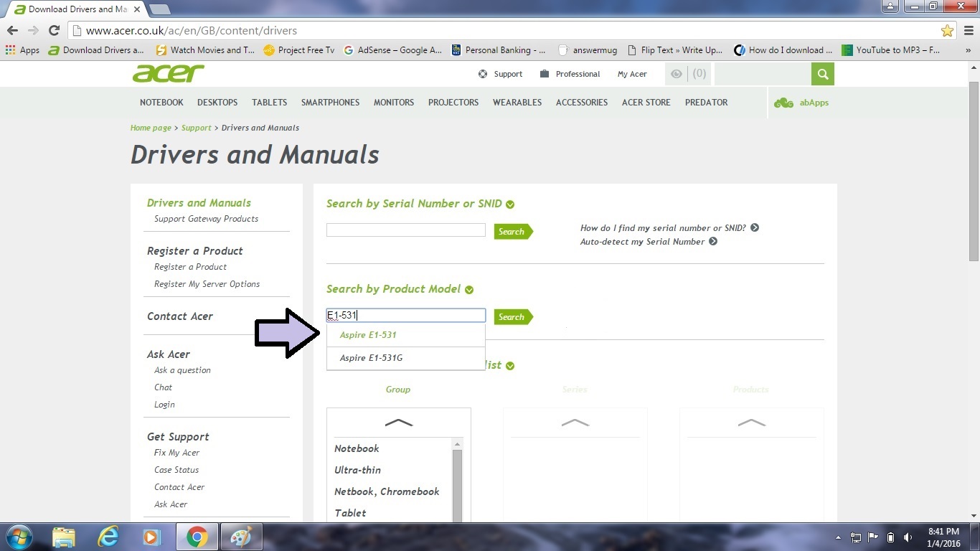Image resolution: width=980 pixels, height=551 pixels.
Task: Click Chrome reload button
Action: [x=54, y=30]
